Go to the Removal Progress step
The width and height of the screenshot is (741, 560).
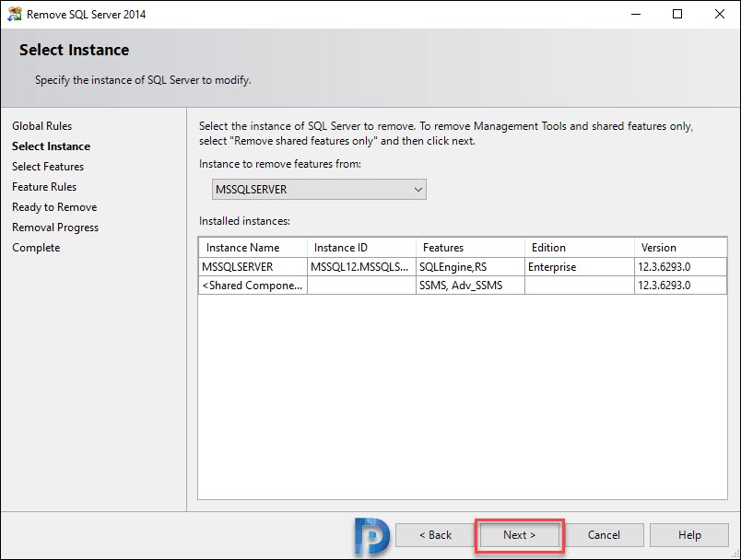pos(55,227)
